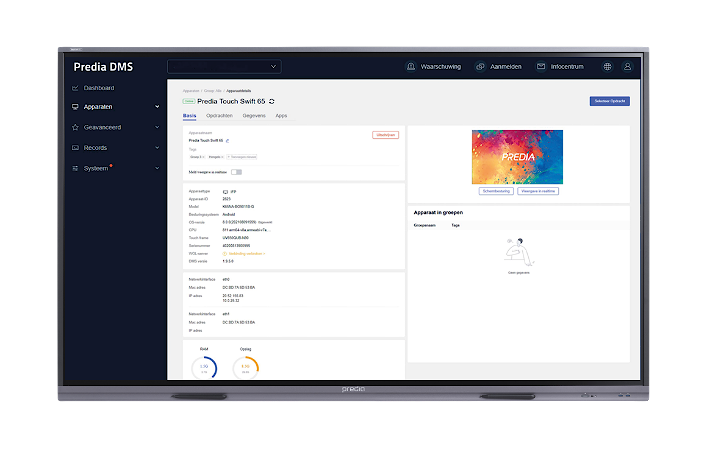
Task: Click Apparaten in the breadcrumb
Action: pos(191,91)
